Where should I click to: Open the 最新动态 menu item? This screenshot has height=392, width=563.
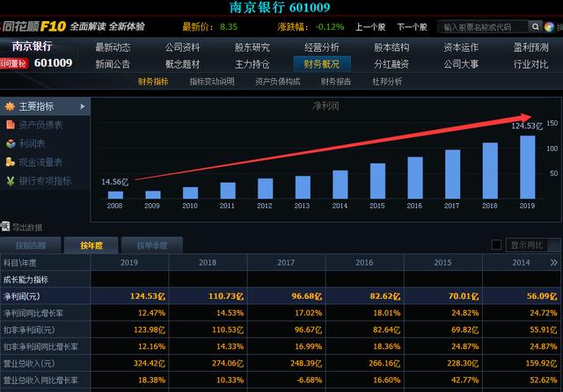[x=113, y=47]
